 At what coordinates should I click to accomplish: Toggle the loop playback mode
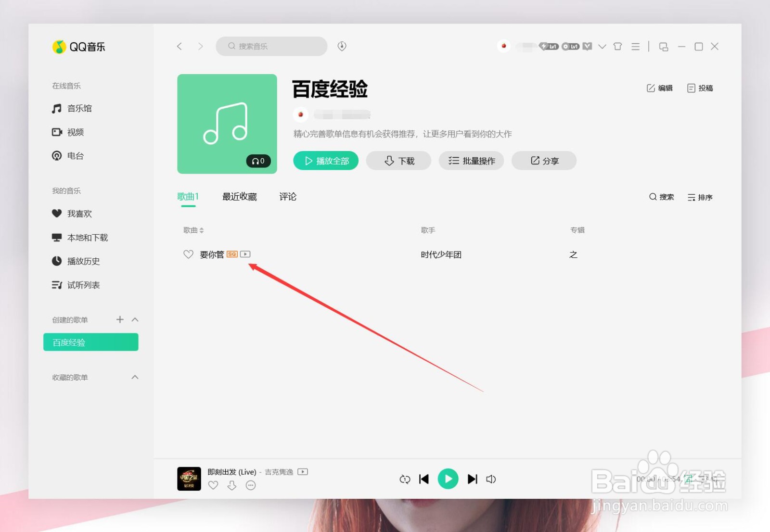pos(405,479)
